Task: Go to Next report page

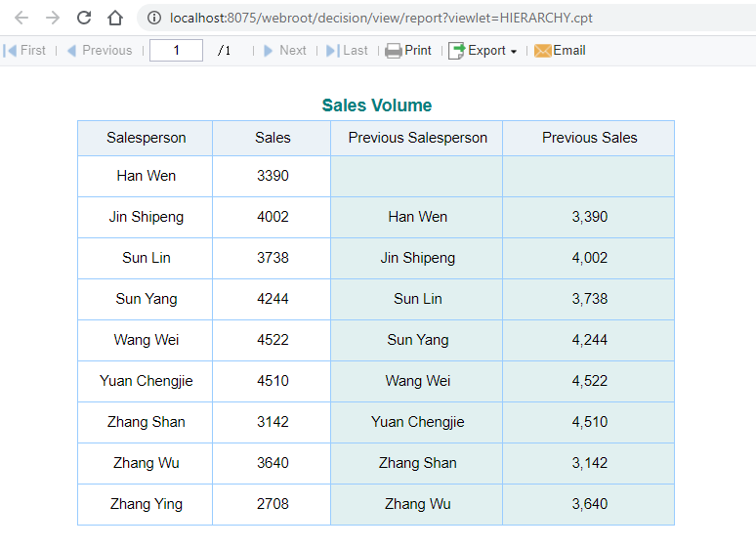Action: (284, 51)
